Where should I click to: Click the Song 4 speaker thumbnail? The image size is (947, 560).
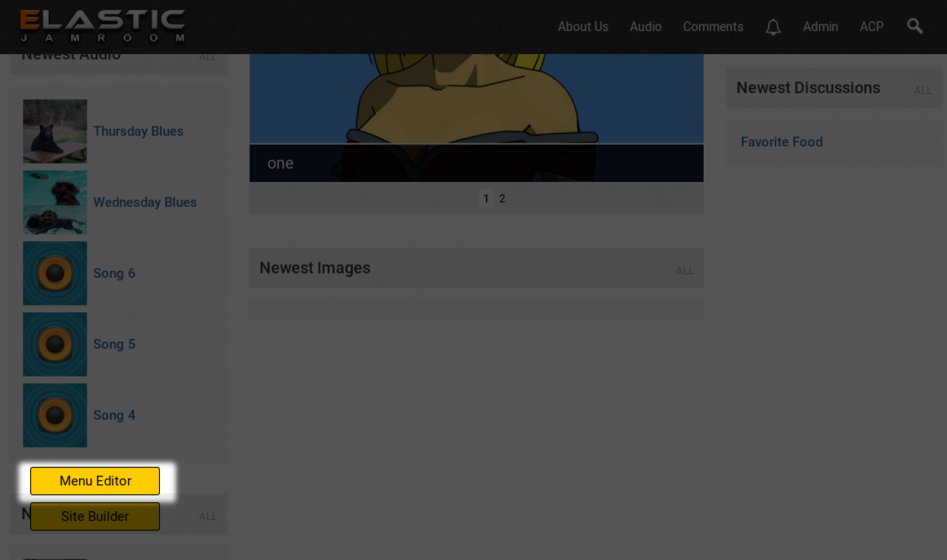[x=55, y=416]
